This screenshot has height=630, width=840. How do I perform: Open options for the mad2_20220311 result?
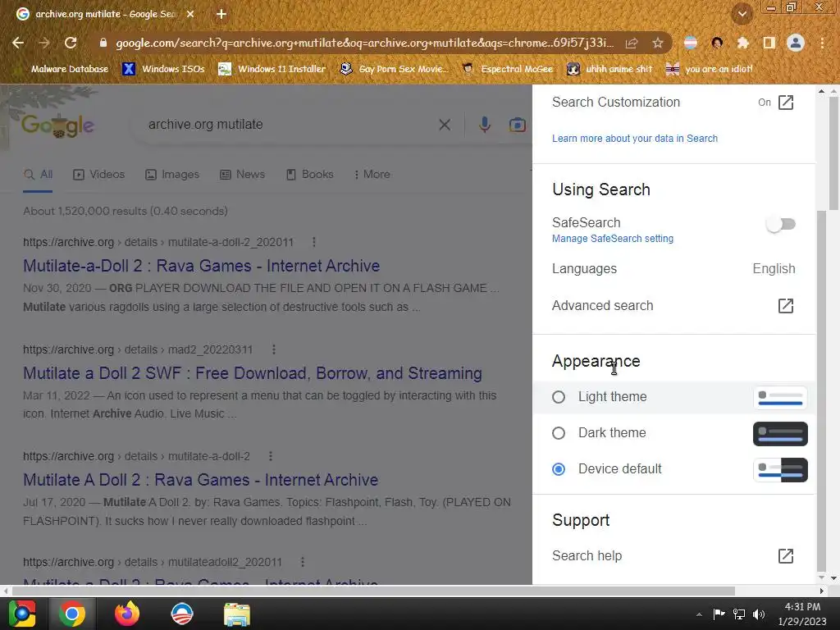274,349
